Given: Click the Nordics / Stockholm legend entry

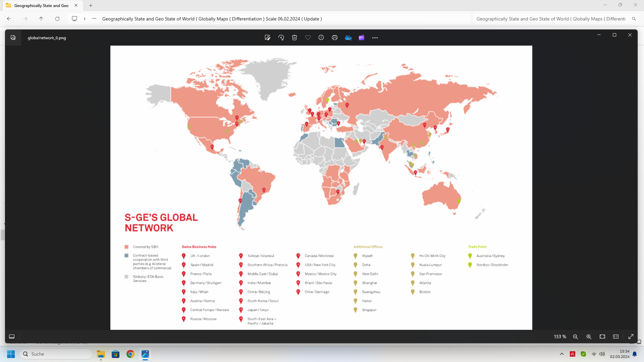Looking at the screenshot, I should 492,265.
